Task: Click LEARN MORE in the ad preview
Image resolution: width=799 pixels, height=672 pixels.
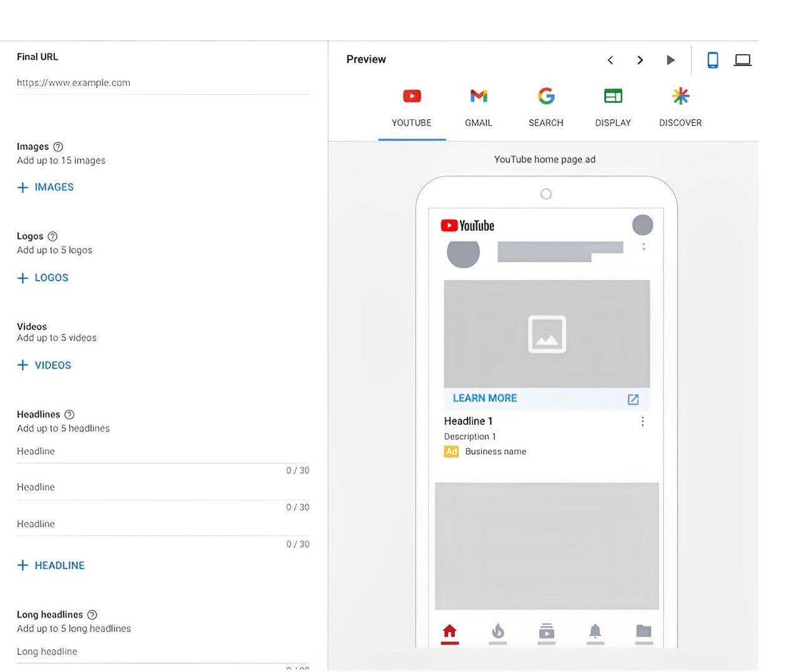Action: point(485,398)
